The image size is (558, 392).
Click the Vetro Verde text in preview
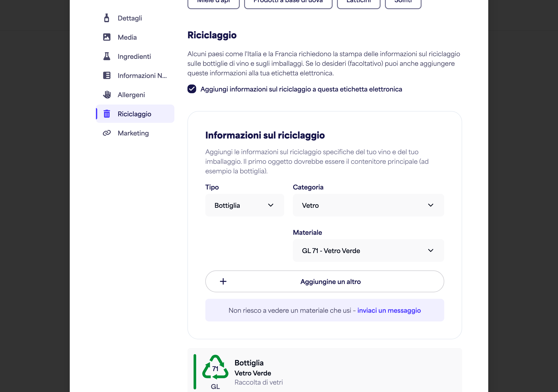click(x=253, y=373)
